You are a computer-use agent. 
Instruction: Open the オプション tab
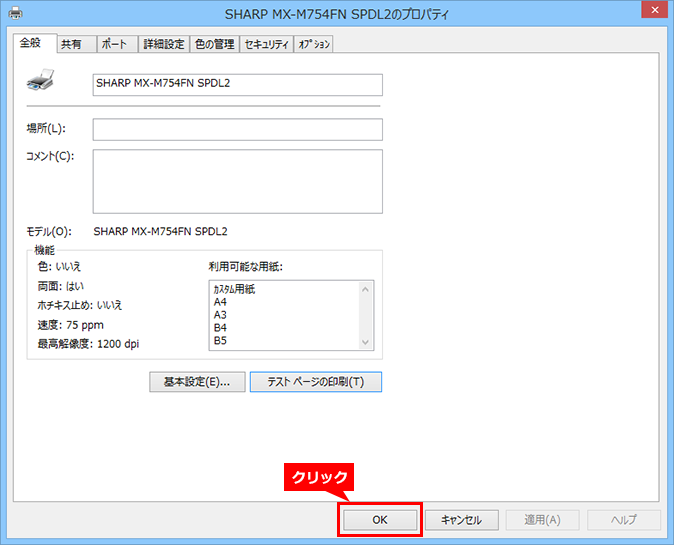(314, 44)
